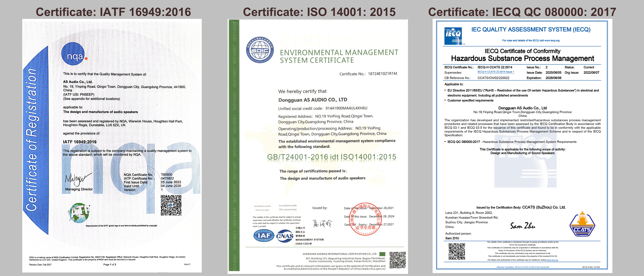Viewport: 644px width, 276px height.
Task: Open the IECQ-H CCATS 22.0014 Issue 1 link
Action: 496,72
